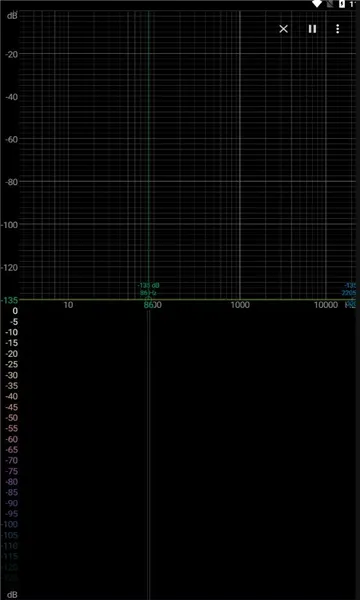Select the blue 2205 marker label at right edge
The image size is (360, 600).
click(x=349, y=293)
